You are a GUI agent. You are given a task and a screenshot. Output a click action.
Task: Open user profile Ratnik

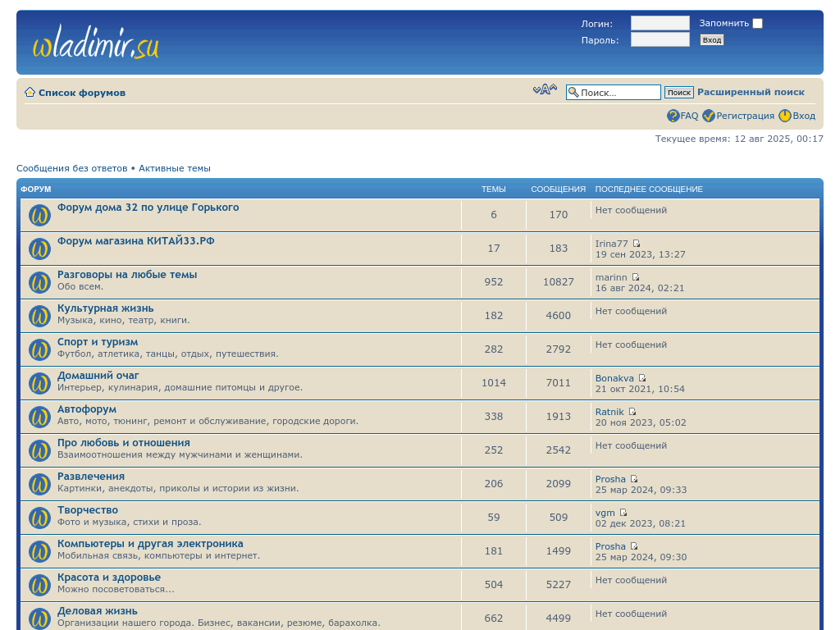609,412
